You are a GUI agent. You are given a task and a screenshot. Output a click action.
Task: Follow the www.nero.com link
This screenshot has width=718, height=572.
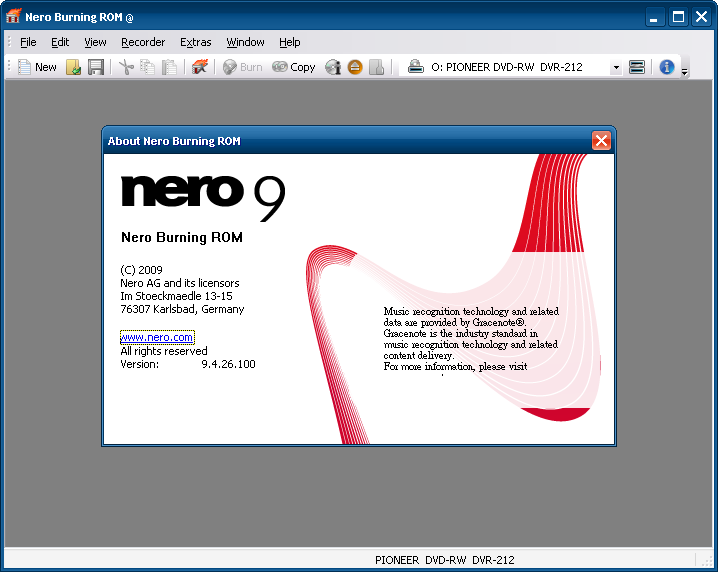tap(157, 337)
